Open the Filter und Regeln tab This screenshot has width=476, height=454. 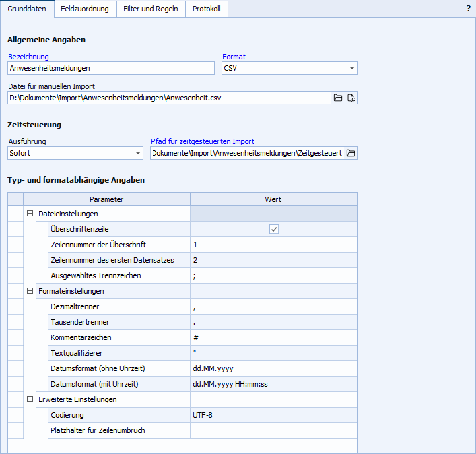click(151, 9)
